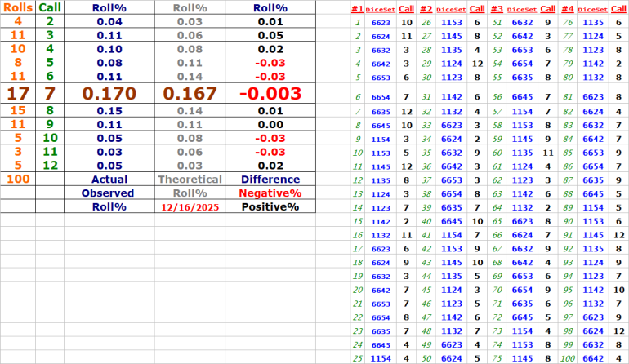Click roll number 1 index cell

[357, 22]
